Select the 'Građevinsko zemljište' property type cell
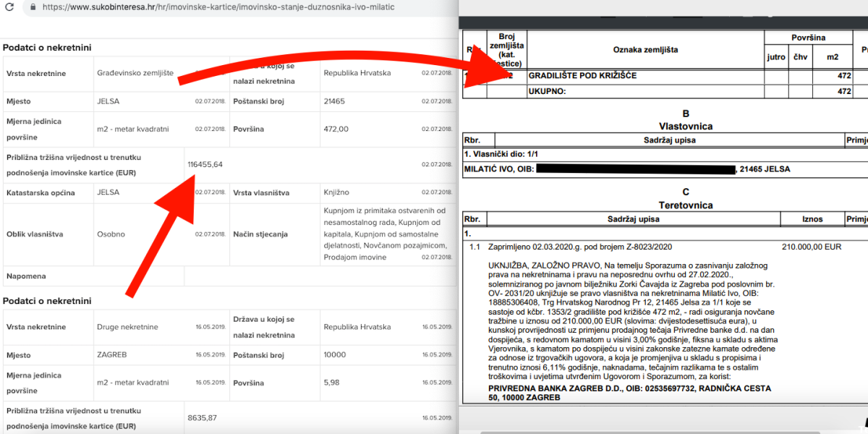 pyautogui.click(x=135, y=73)
